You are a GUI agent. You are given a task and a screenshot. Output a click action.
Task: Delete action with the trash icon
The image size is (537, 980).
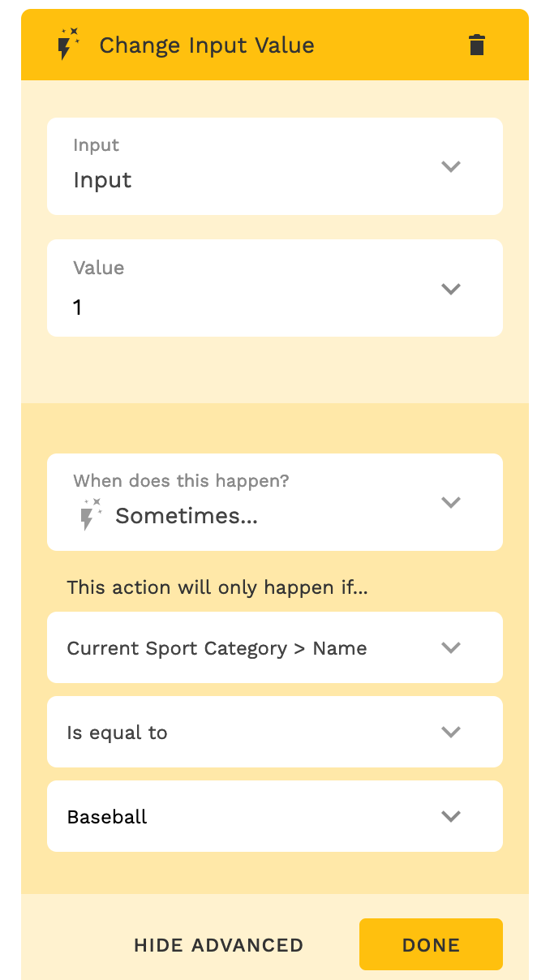[x=477, y=45]
